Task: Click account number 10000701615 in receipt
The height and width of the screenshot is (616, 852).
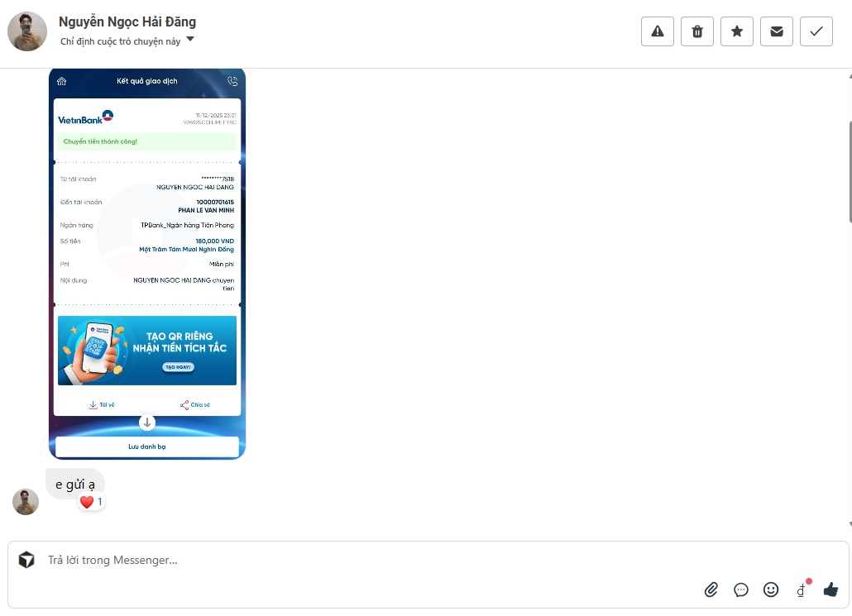Action: [x=215, y=202]
